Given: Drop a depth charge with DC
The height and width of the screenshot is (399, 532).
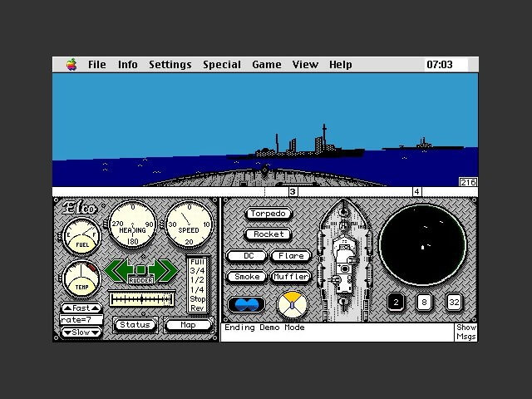Looking at the screenshot, I should click(x=247, y=256).
